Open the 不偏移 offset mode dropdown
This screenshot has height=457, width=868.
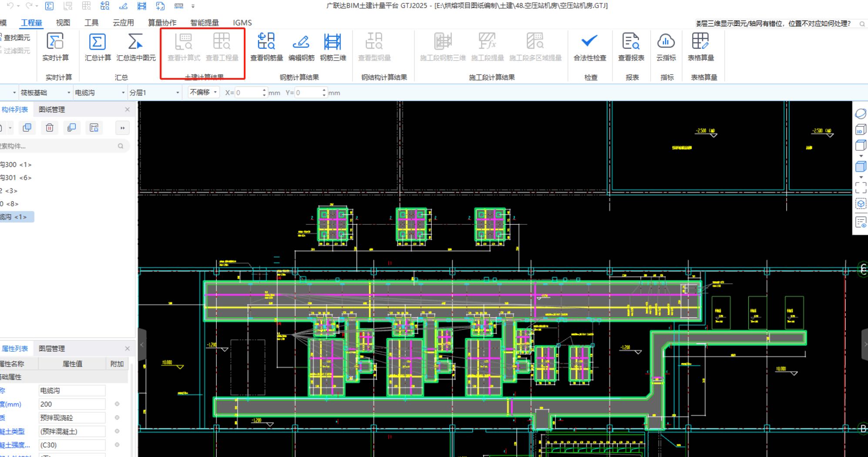click(x=204, y=92)
